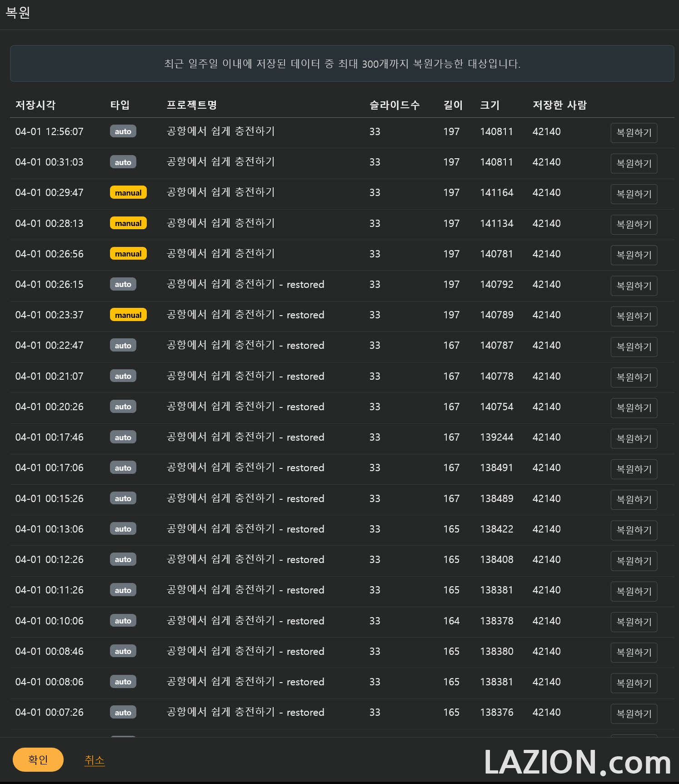Click the auto badge for 00:26:15
The image size is (679, 784).
[x=123, y=284]
